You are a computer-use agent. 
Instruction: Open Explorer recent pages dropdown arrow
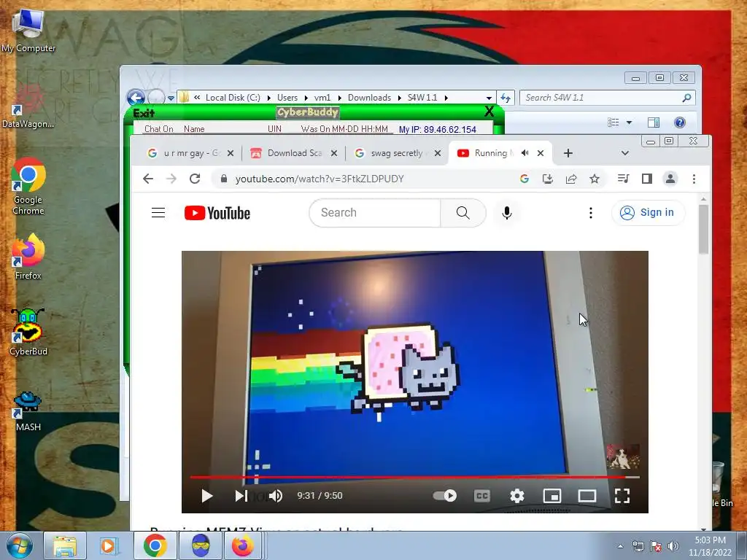171,98
